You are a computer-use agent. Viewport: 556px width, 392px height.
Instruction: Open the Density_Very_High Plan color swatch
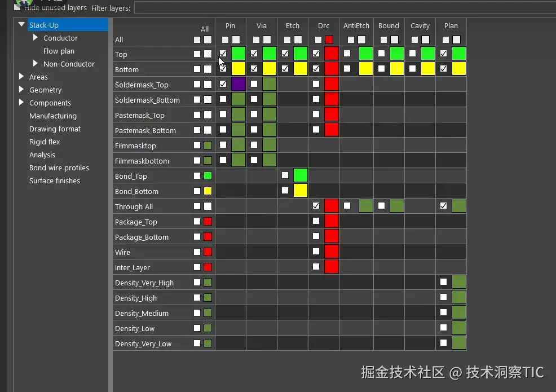click(x=459, y=282)
